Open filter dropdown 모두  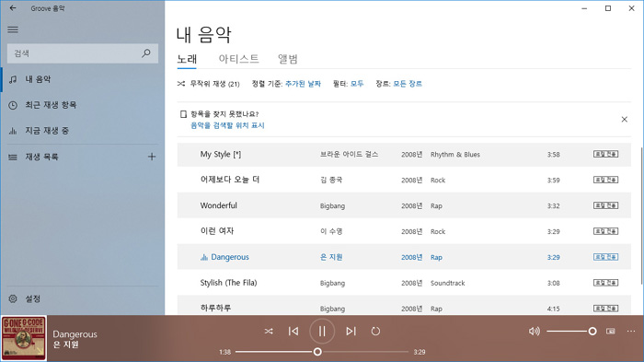point(357,84)
